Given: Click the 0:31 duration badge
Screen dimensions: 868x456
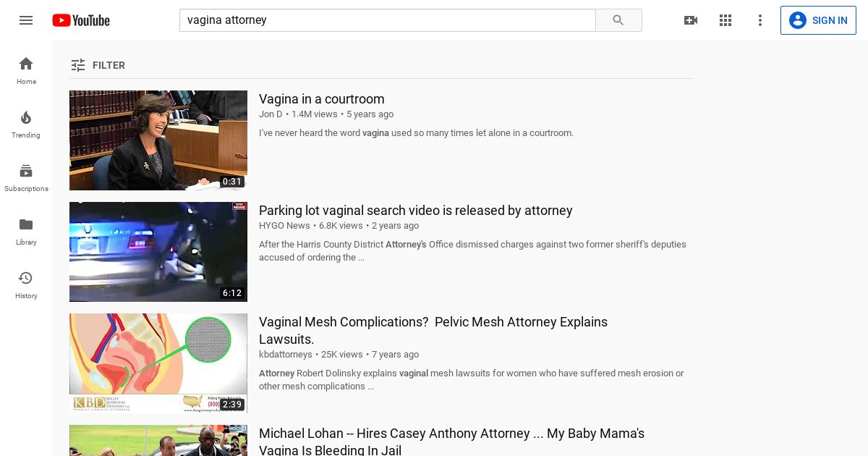Looking at the screenshot, I should tap(232, 182).
